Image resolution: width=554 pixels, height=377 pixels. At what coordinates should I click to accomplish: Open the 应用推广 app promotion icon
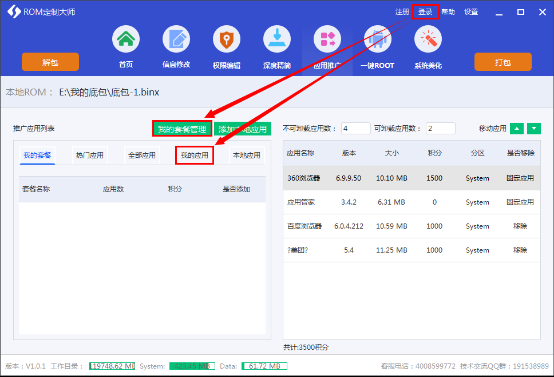[x=327, y=39]
